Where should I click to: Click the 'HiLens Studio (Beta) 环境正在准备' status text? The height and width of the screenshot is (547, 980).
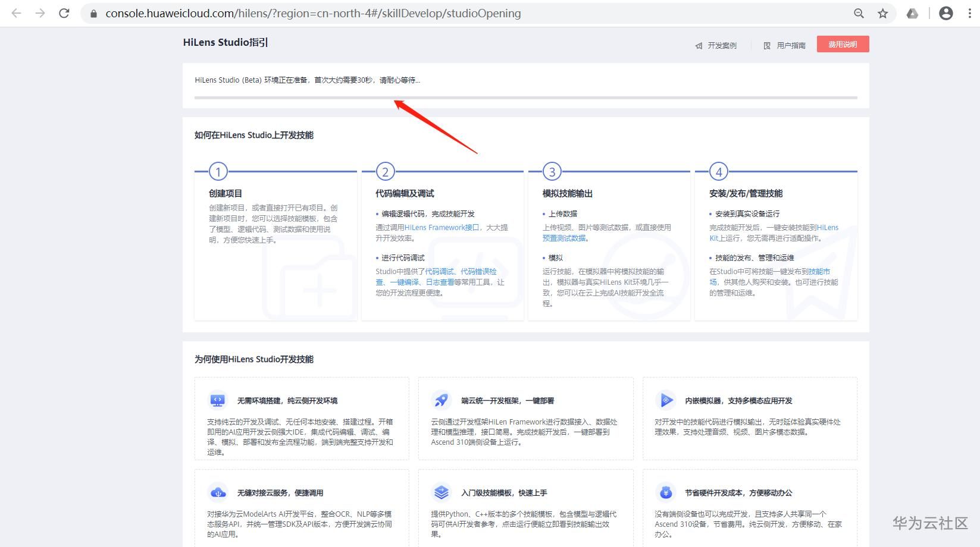click(307, 80)
